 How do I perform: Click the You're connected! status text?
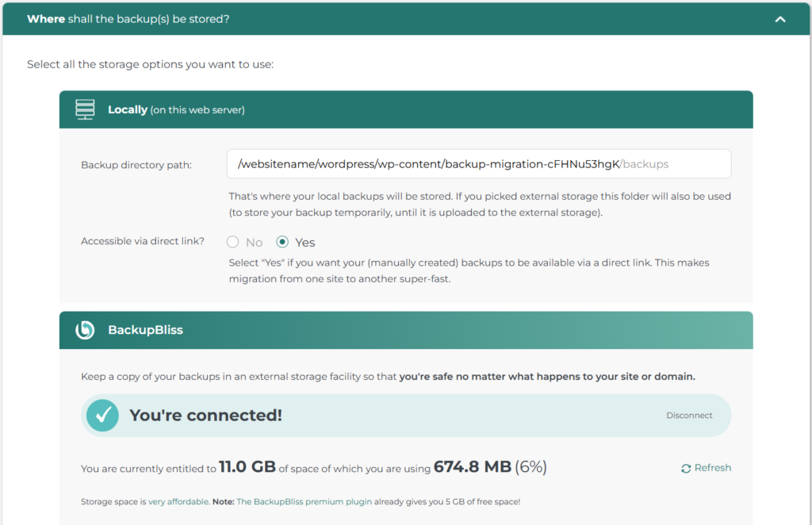pyautogui.click(x=205, y=416)
